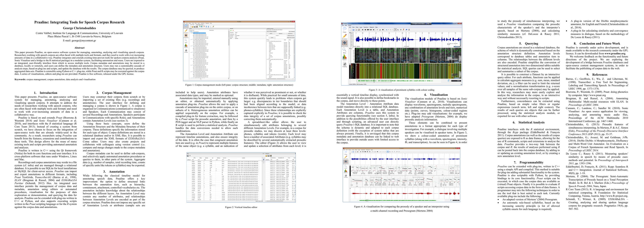Click green add-metadata icon in Figure 1 Metadata pane

pyautogui.click(x=231, y=31)
